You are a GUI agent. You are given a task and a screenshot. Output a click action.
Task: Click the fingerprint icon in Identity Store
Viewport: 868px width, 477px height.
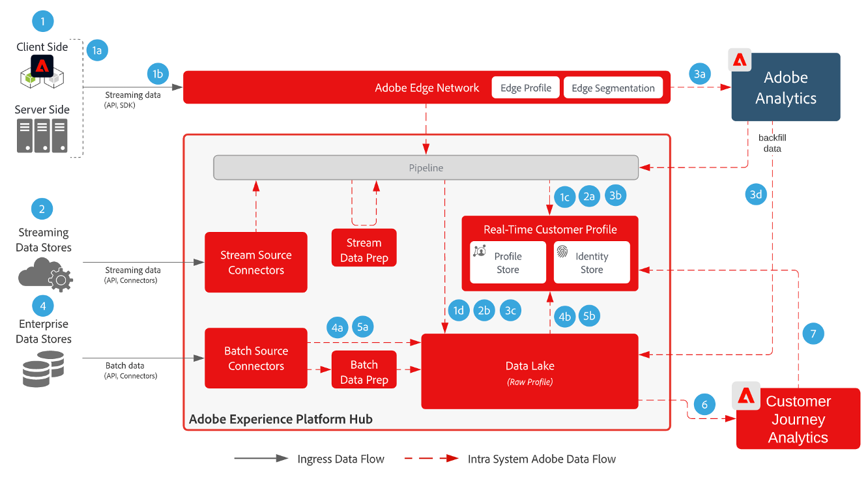[x=562, y=252]
